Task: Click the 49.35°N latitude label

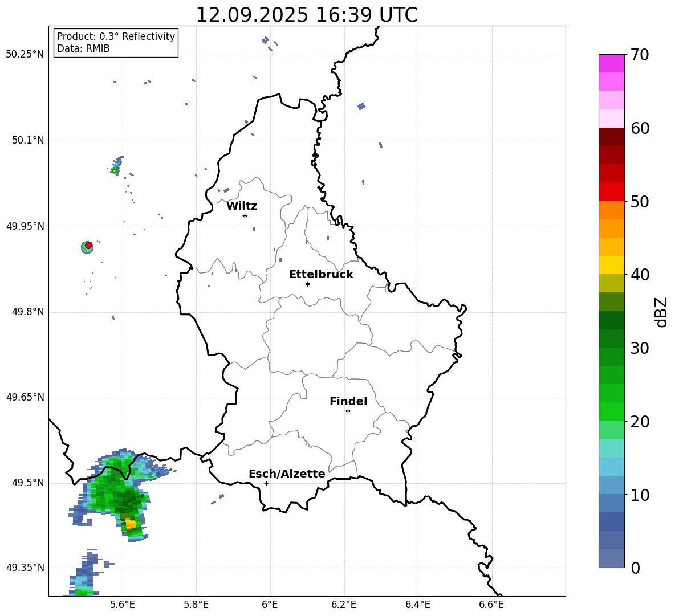Action: pos(25,568)
